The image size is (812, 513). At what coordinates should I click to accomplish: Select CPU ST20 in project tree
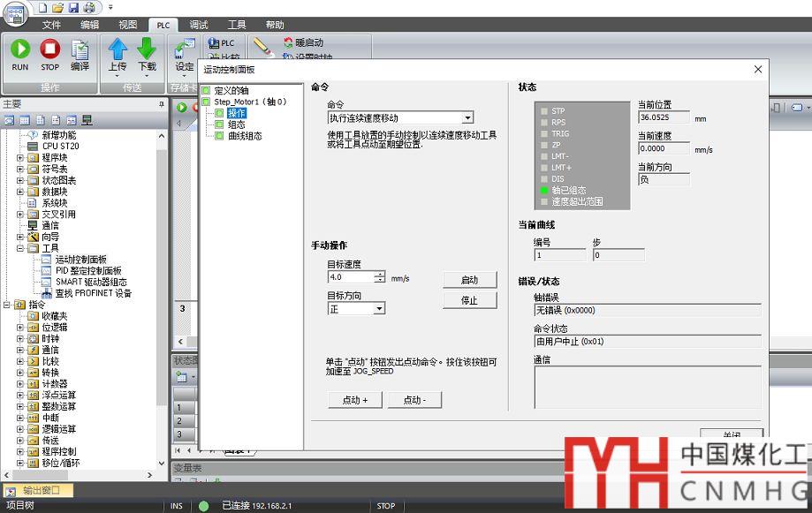point(61,146)
